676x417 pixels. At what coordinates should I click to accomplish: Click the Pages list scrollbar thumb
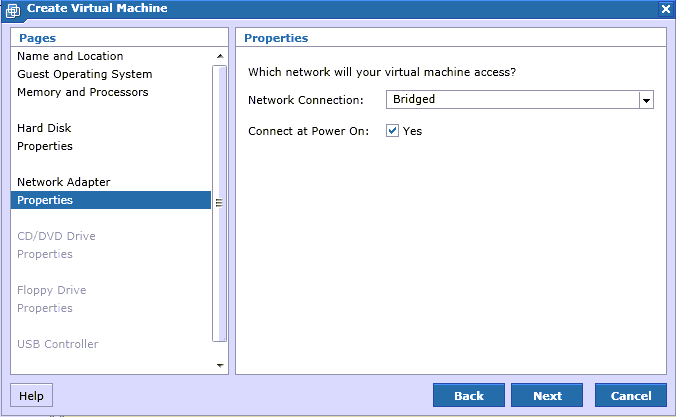pyautogui.click(x=219, y=203)
